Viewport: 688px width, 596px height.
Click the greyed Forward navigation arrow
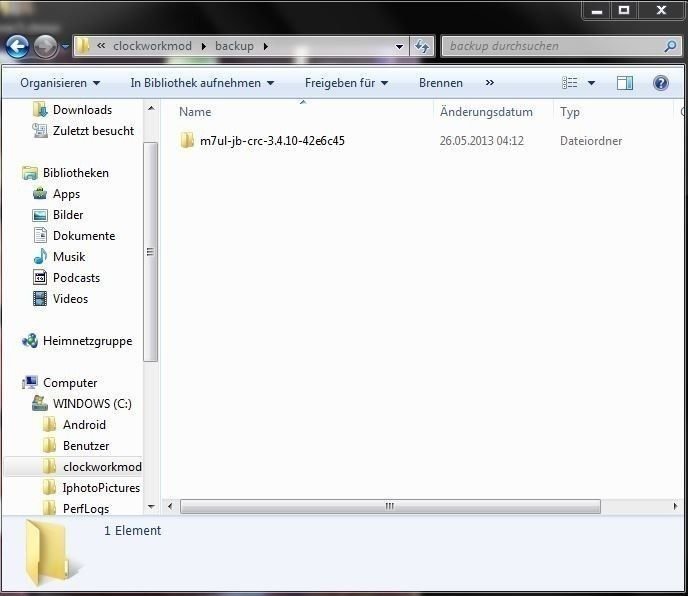45,46
